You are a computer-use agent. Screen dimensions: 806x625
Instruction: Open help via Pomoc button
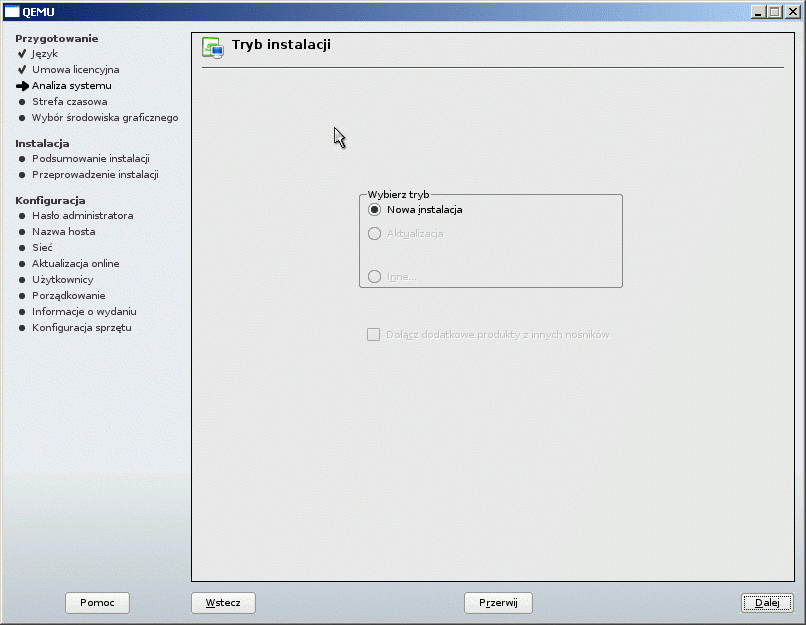tap(97, 603)
